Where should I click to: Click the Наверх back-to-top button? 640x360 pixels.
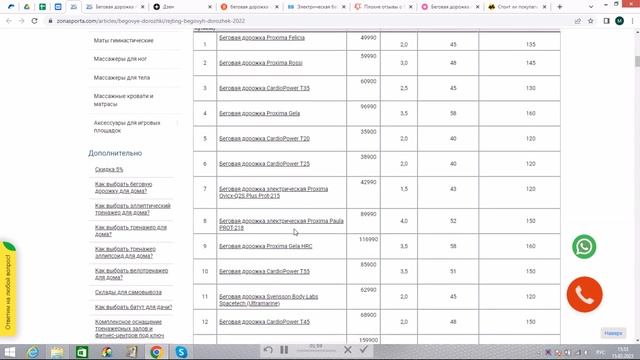(x=613, y=333)
